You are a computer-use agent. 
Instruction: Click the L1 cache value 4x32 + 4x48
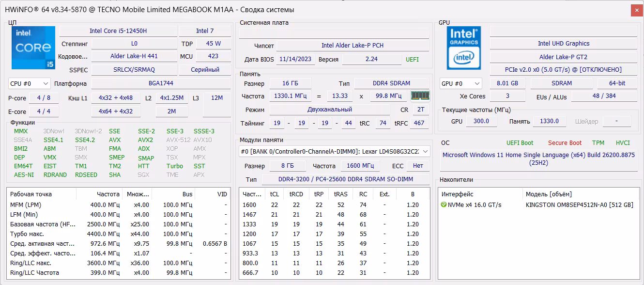tap(116, 98)
